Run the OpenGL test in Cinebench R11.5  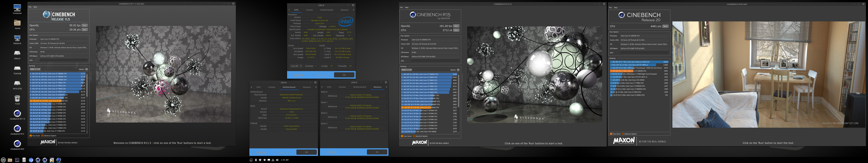[x=85, y=25]
